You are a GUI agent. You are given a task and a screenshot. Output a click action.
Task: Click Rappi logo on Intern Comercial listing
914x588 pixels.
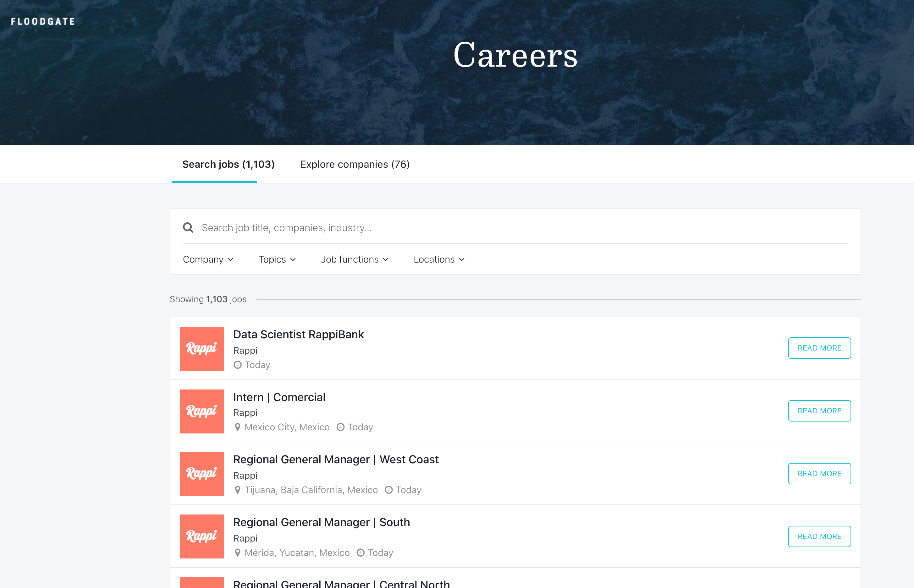(202, 411)
